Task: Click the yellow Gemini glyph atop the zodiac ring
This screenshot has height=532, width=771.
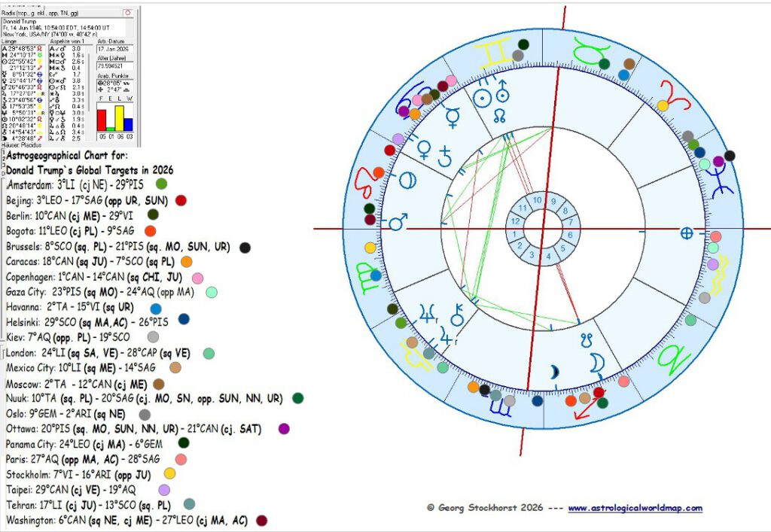Action: (x=494, y=50)
